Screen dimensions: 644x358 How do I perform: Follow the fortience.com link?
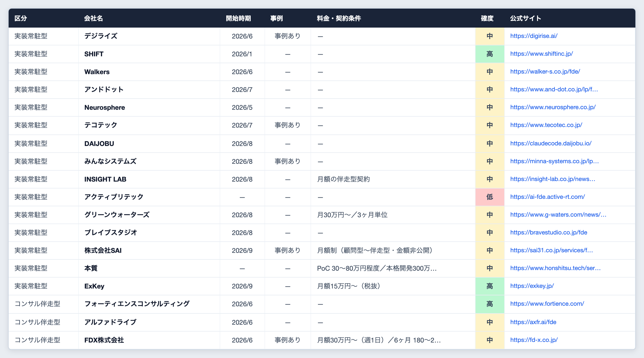pos(547,304)
